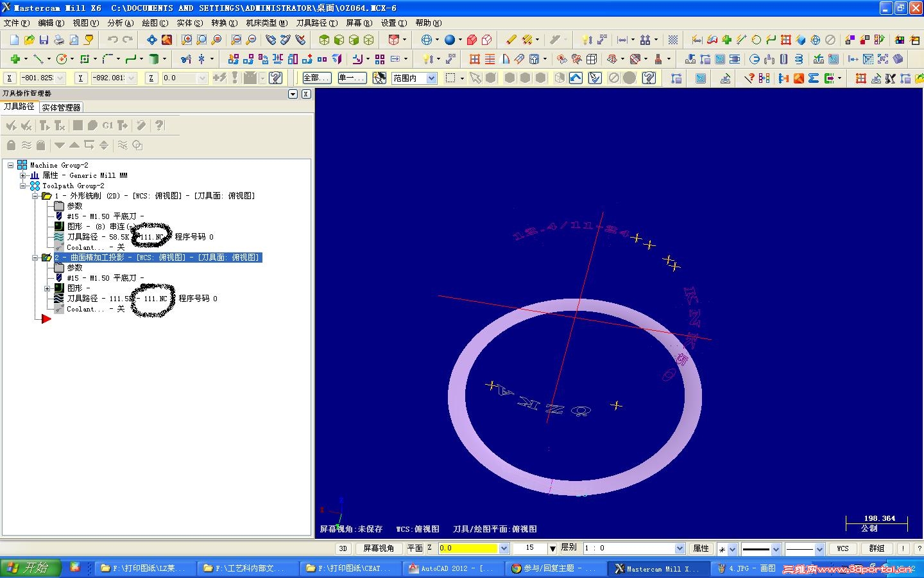
Task: Toggle toolpath icon of 111.5K row
Action: pyautogui.click(x=58, y=299)
